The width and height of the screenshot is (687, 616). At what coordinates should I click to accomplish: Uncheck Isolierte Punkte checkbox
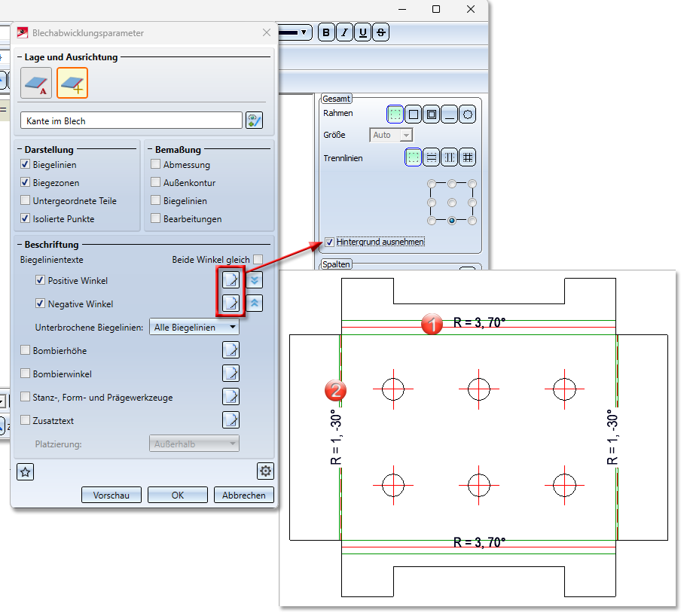tap(26, 218)
